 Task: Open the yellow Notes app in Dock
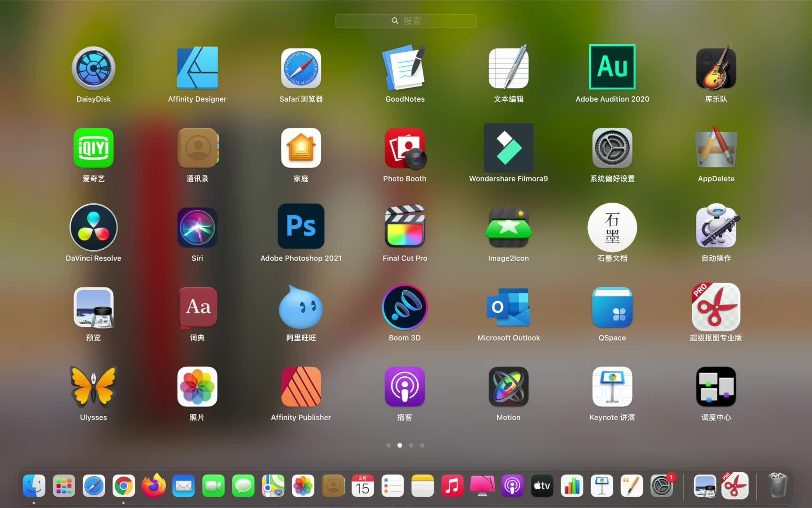pyautogui.click(x=422, y=485)
